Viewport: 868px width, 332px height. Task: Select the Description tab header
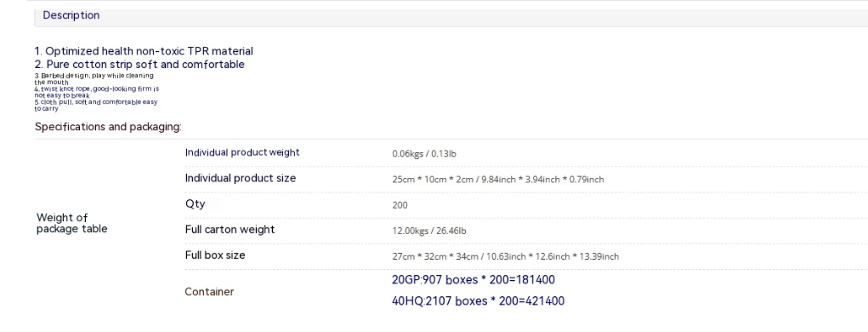click(71, 15)
